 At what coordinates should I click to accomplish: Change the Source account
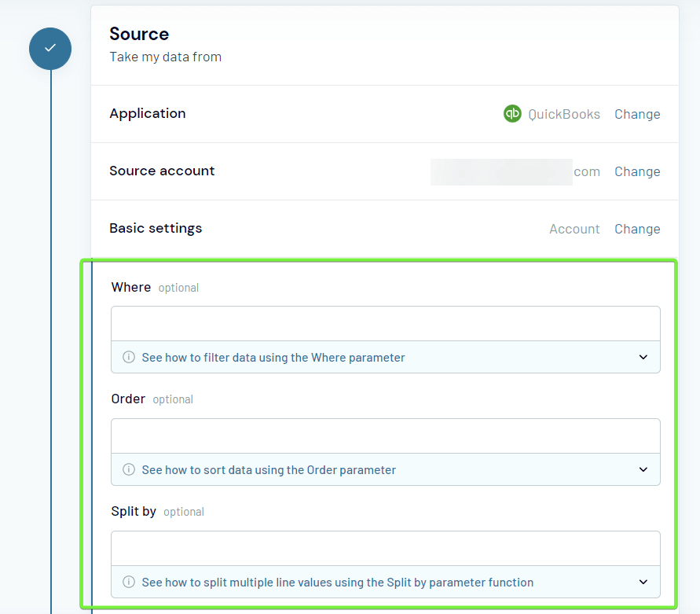(x=637, y=171)
